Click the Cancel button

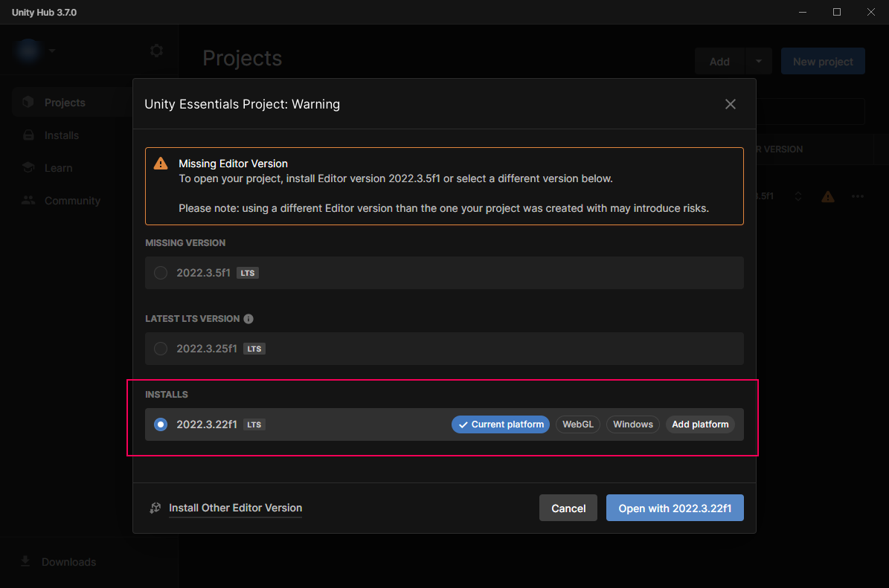pos(568,508)
